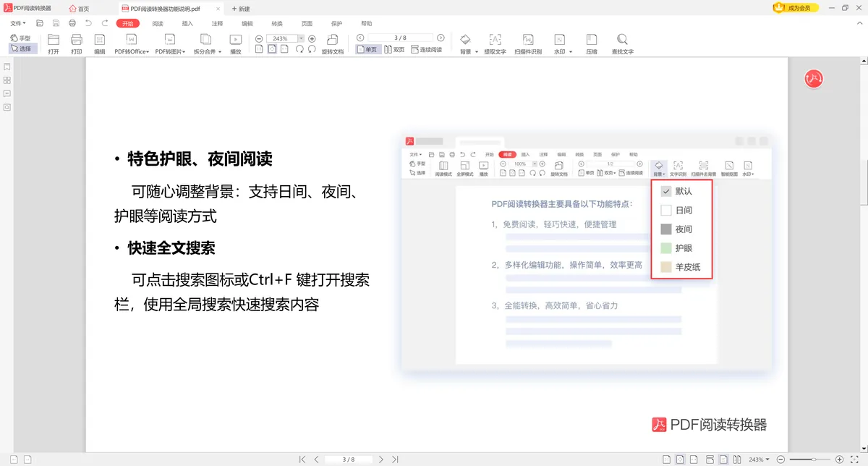
Task: Jump to first page in bottom bar
Action: 302,459
